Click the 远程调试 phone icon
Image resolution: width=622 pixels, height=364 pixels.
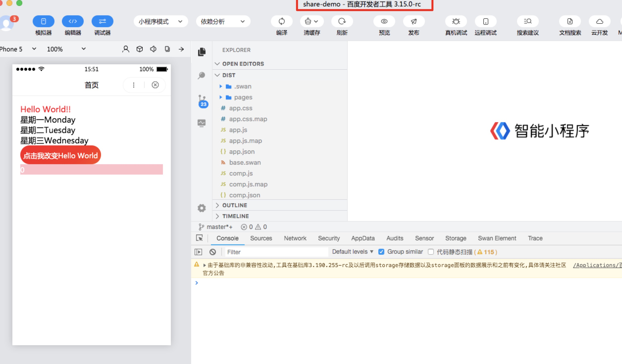pyautogui.click(x=486, y=21)
